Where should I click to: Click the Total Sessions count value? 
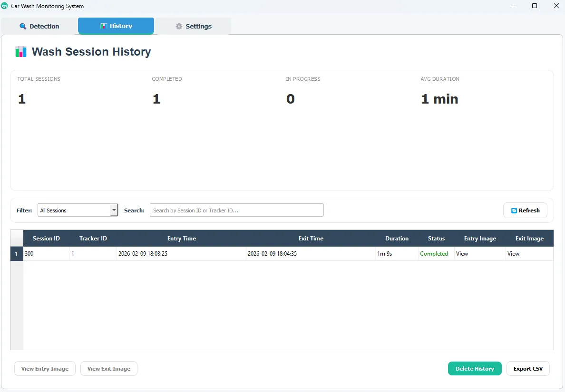[22, 99]
